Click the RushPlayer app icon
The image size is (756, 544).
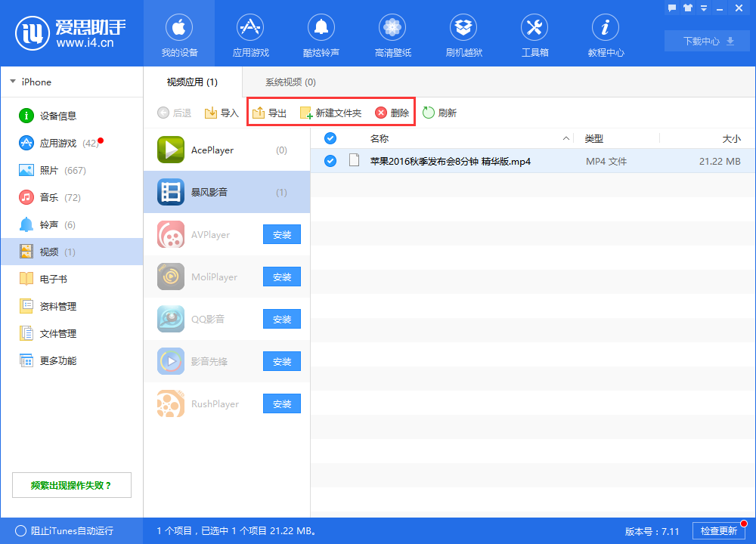click(x=171, y=403)
